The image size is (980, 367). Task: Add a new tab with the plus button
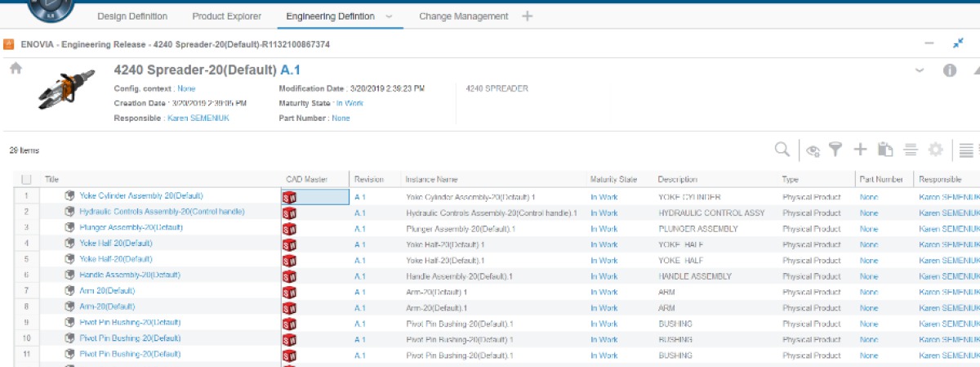point(528,16)
